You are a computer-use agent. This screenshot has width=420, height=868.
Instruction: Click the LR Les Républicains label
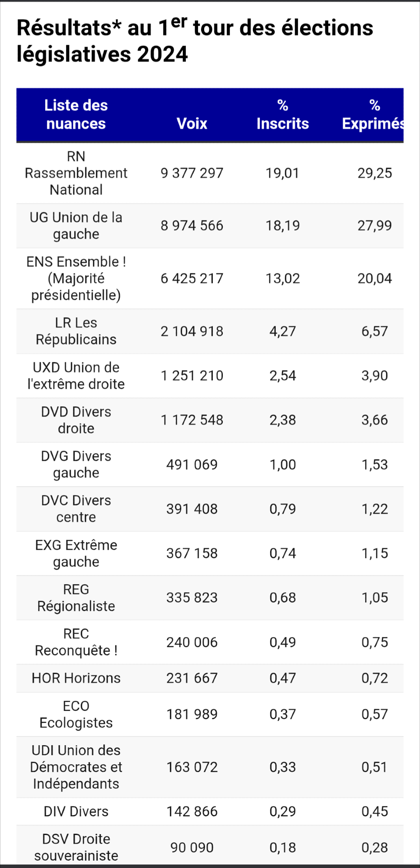[76, 331]
